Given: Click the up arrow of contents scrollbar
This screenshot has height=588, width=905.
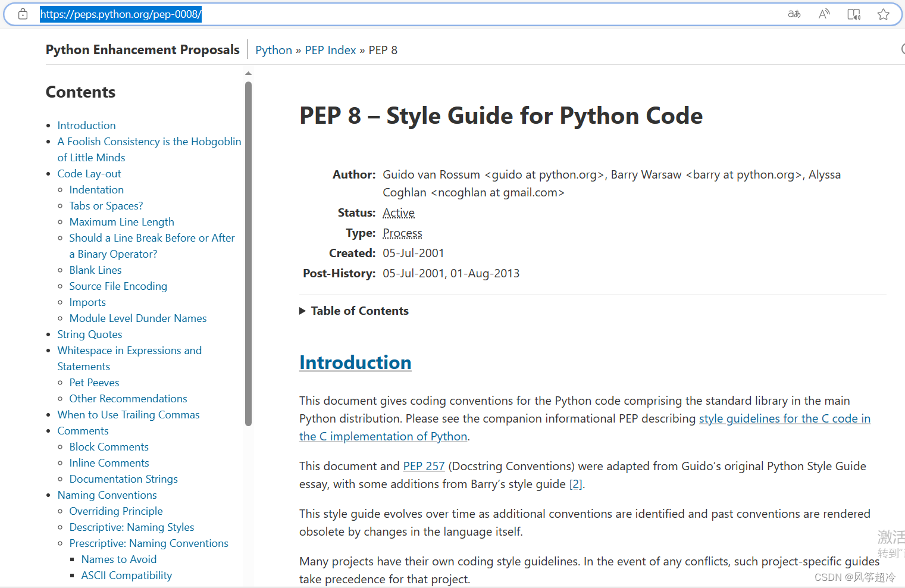Looking at the screenshot, I should click(x=248, y=74).
